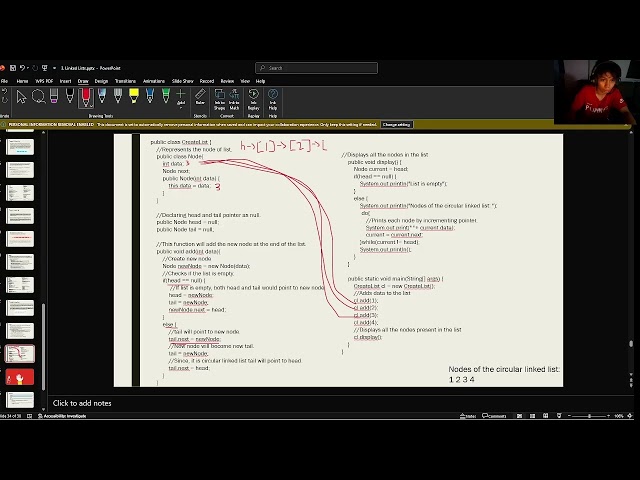
Task: Switch to the Home tab
Action: point(22,81)
